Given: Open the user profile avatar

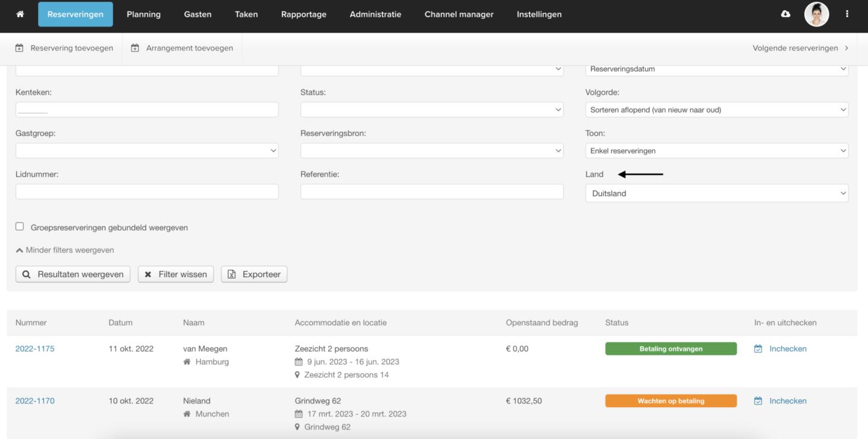Looking at the screenshot, I should pos(816,14).
